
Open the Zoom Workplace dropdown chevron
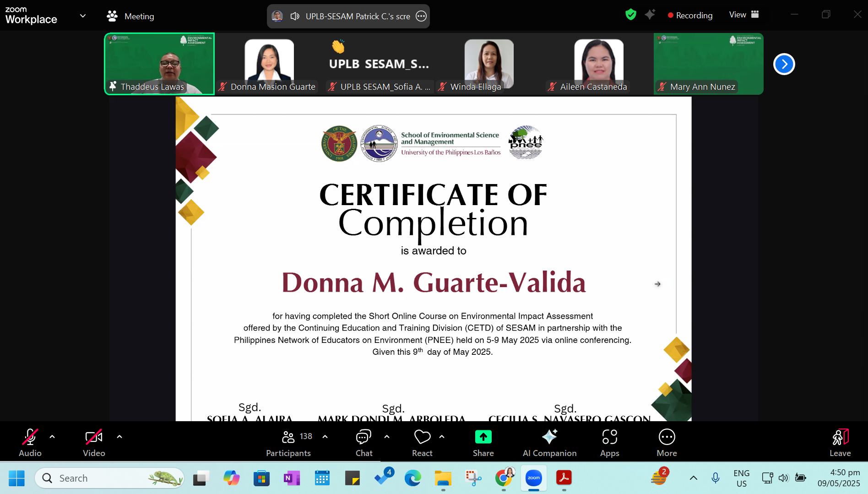coord(83,16)
